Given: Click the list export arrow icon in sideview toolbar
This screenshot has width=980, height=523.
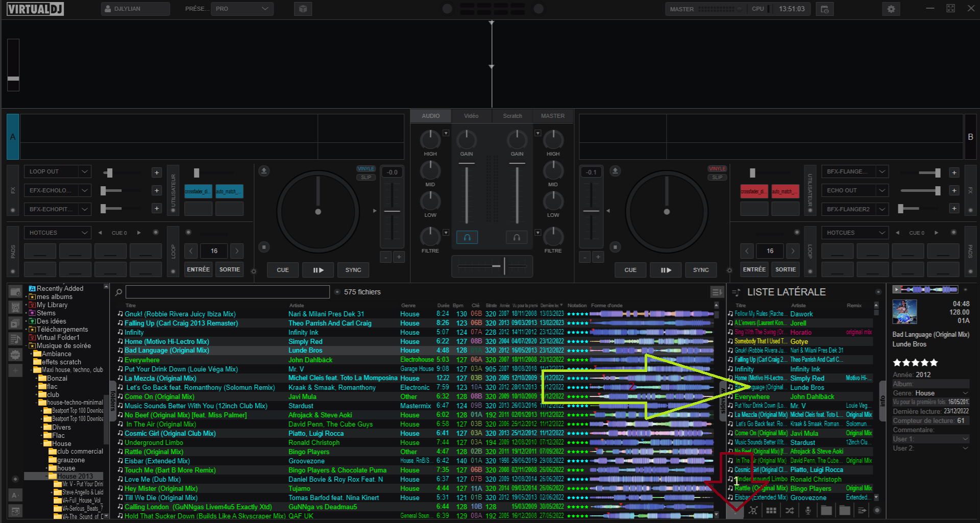Looking at the screenshot, I should [x=862, y=510].
